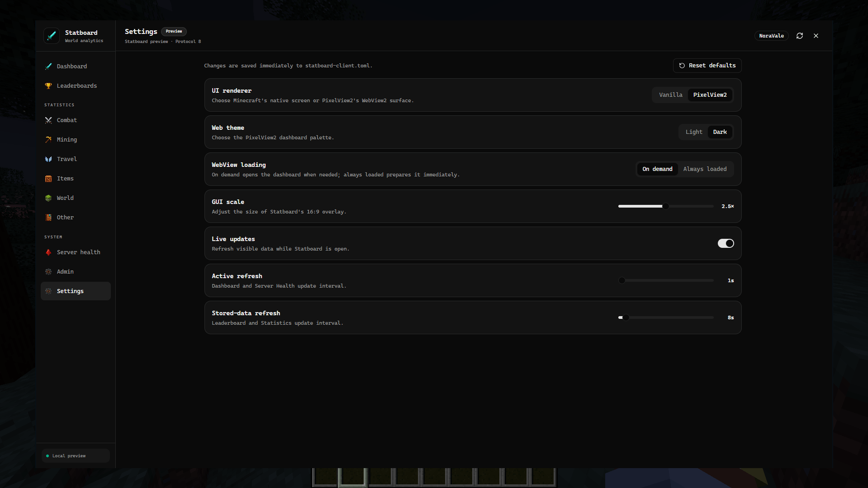Click the Statboard preview · Protocol 8 subtitle
The image size is (868, 488).
(163, 42)
